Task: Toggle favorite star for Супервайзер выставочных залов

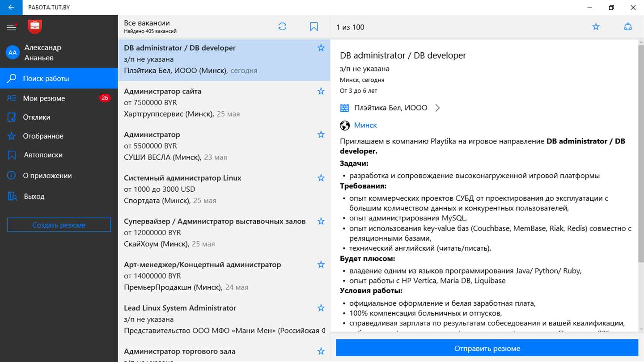Action: click(x=321, y=221)
